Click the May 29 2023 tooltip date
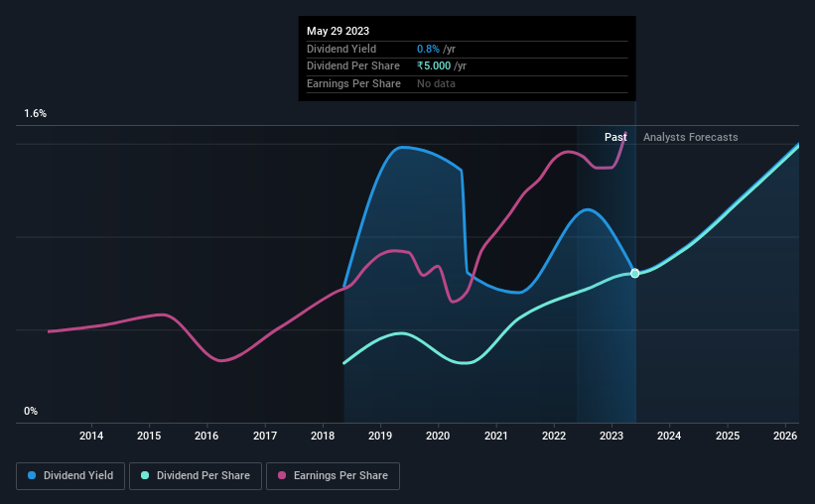The width and height of the screenshot is (815, 504). tap(338, 31)
